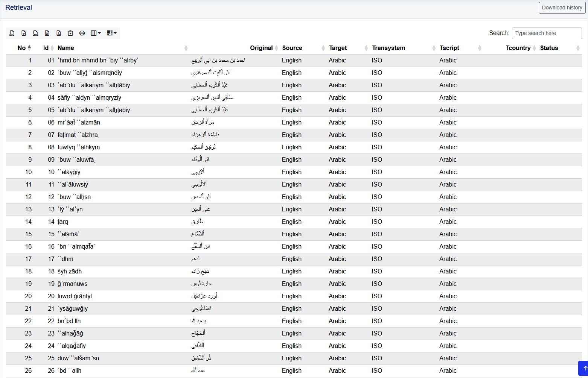Sort table by Source column
Viewport: 588px width, 378px height.
click(303, 48)
